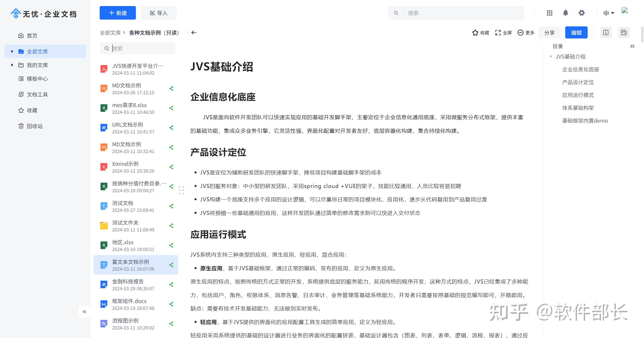Click share icon for 框架组件.docx

(171, 304)
